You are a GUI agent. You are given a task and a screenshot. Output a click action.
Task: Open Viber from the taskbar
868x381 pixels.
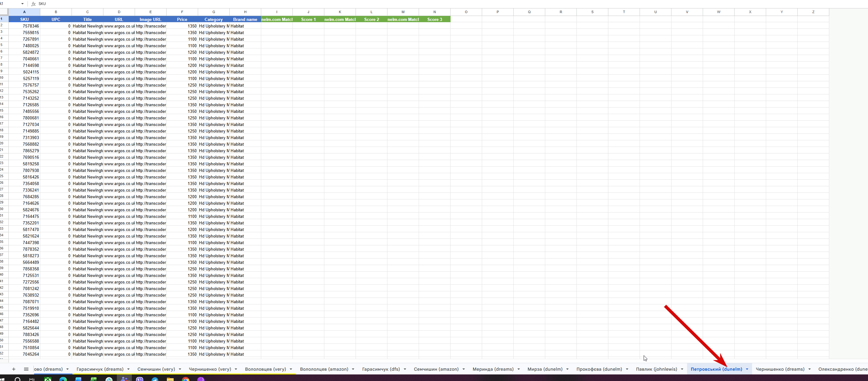click(139, 379)
